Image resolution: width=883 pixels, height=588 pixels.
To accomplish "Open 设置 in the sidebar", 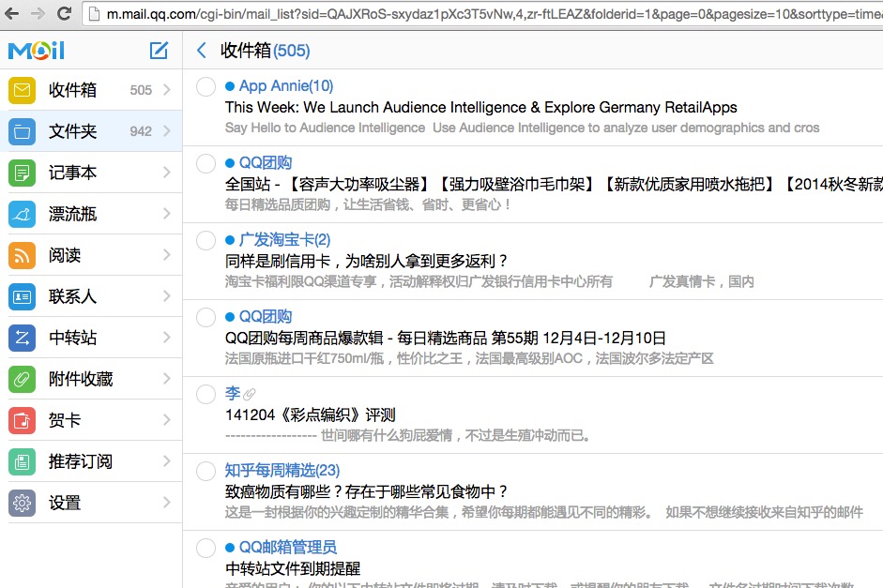I will [91, 503].
